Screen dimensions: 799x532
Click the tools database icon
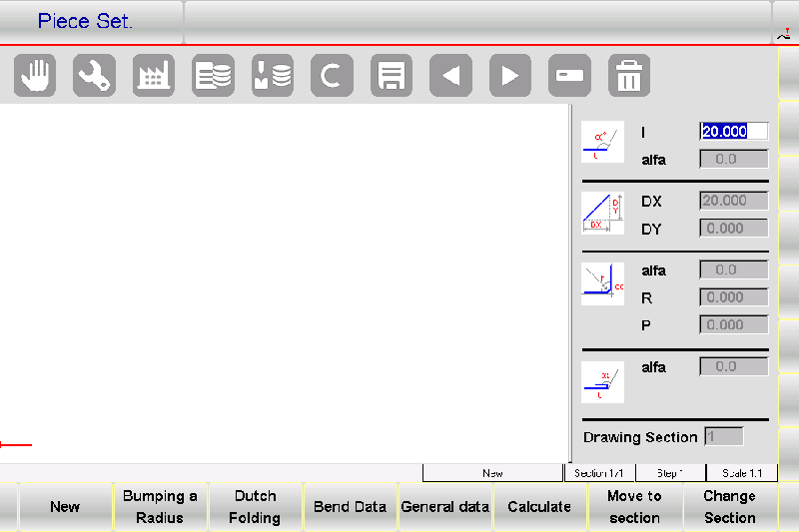click(273, 75)
